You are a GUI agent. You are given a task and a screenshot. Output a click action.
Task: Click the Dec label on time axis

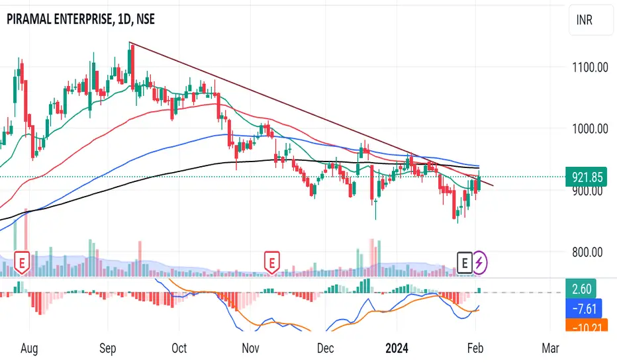pos(326,348)
